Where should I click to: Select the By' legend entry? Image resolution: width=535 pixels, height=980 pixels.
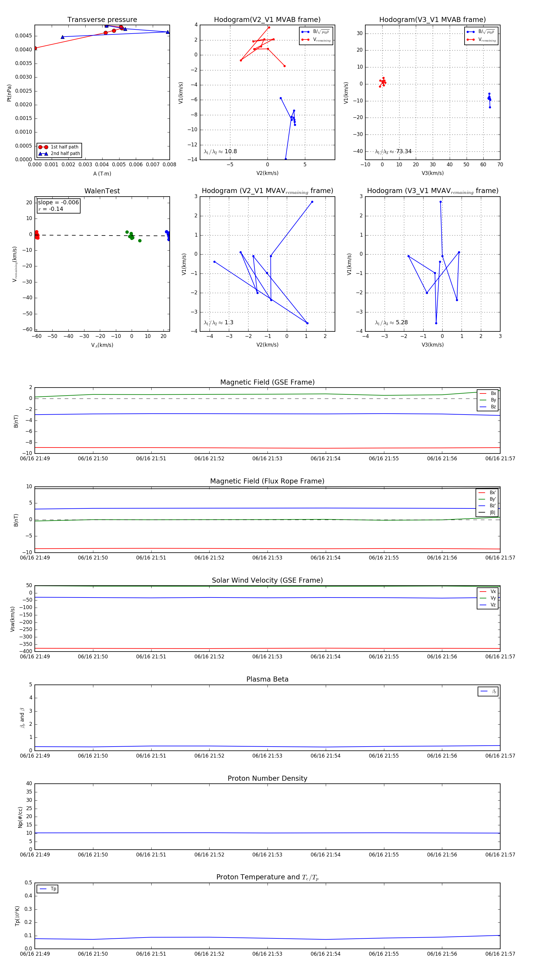[x=487, y=499]
